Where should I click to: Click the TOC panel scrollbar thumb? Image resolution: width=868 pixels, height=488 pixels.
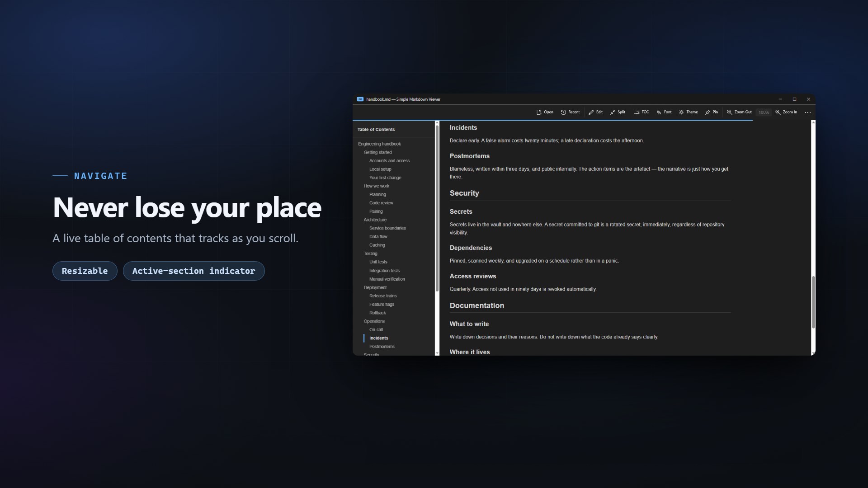[437, 208]
